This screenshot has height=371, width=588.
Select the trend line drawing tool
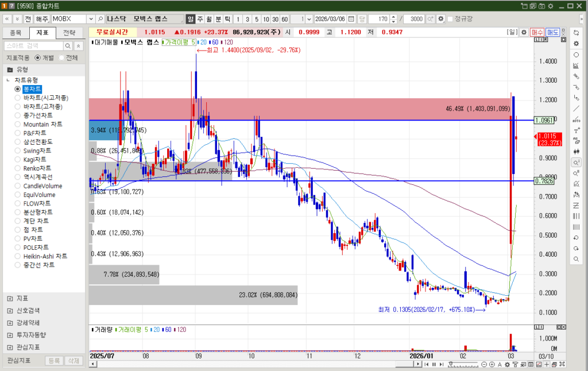pyautogui.click(x=576, y=109)
